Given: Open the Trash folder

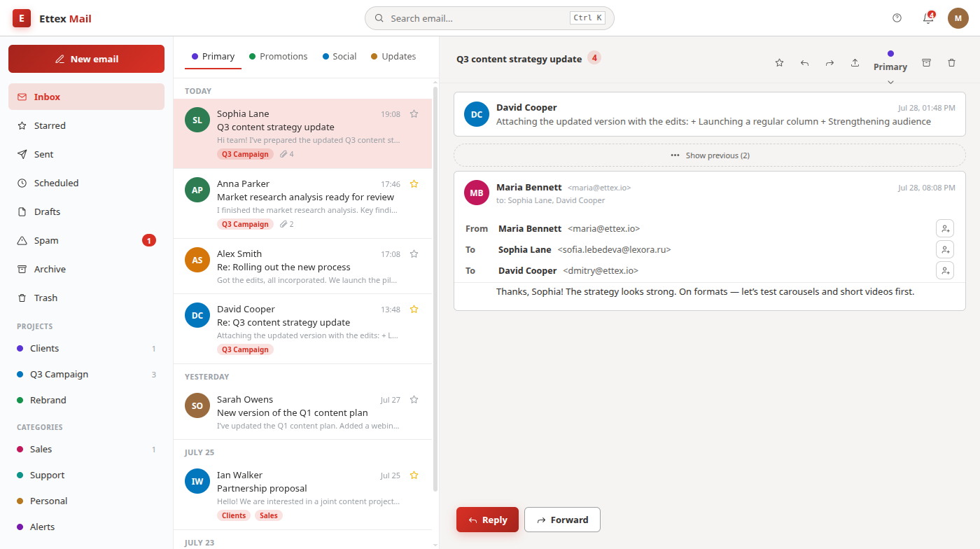Looking at the screenshot, I should 86,298.
